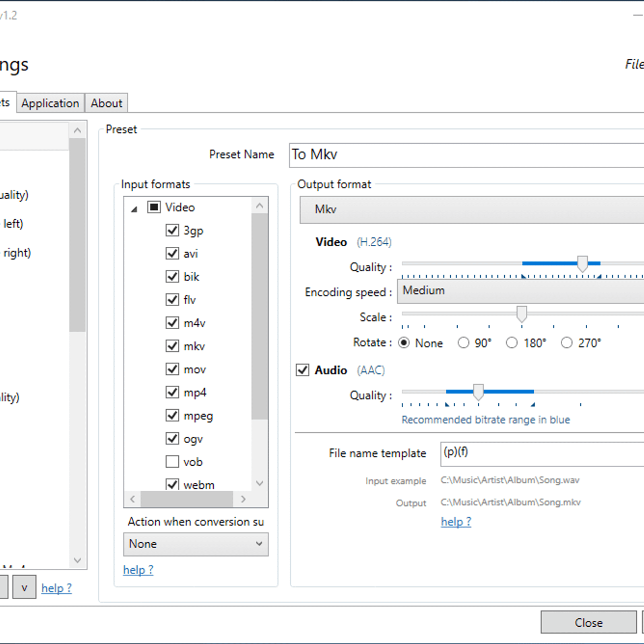
Task: Click the preset list vertical scrollbar thumb
Action: [77, 235]
